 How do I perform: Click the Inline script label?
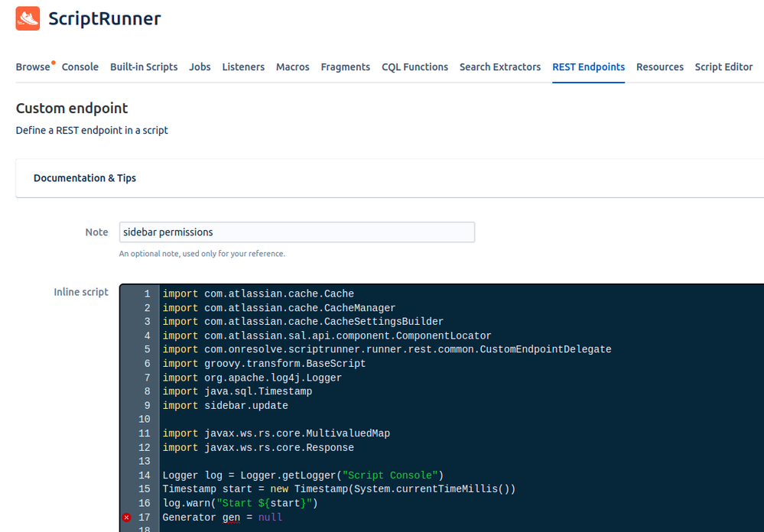(81, 292)
